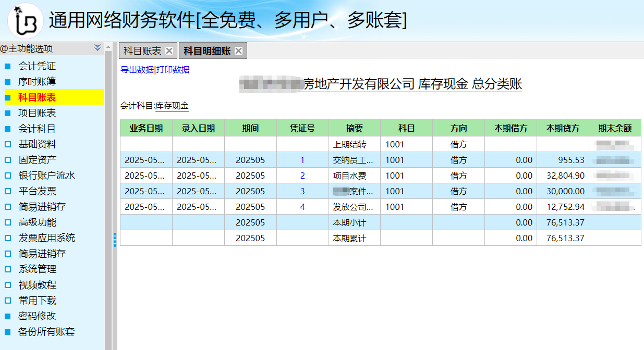Expand 基础资料 sidebar menu

coord(37,144)
